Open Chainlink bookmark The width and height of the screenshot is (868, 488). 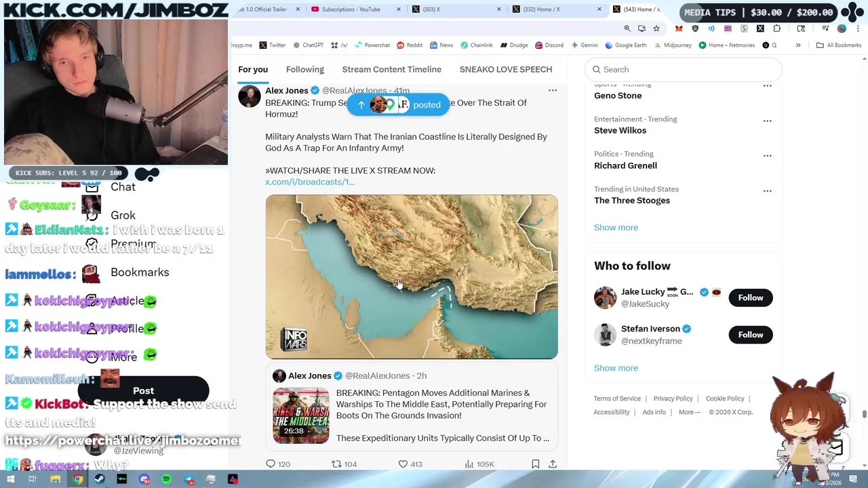(477, 45)
